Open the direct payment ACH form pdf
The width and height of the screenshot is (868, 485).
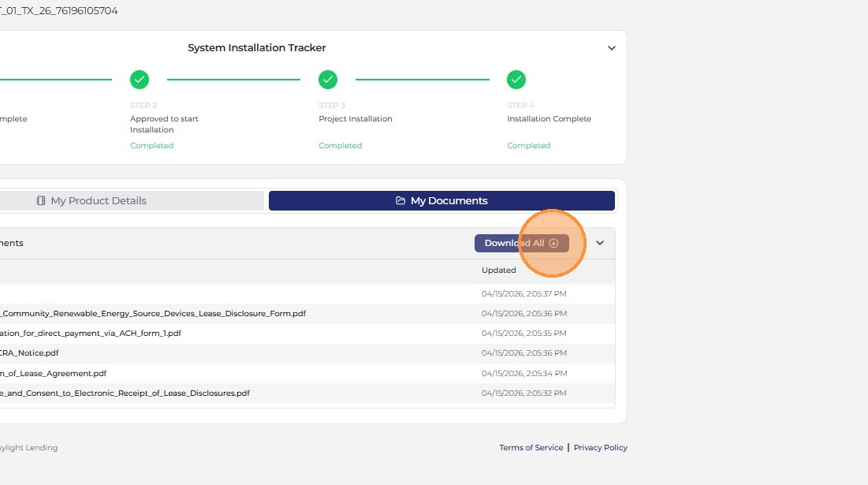point(90,334)
